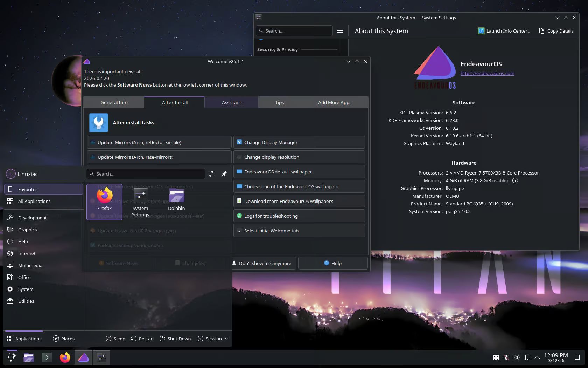The width and height of the screenshot is (588, 368).
Task: Switch to the Assistant tab in Welcome
Action: pyautogui.click(x=231, y=102)
